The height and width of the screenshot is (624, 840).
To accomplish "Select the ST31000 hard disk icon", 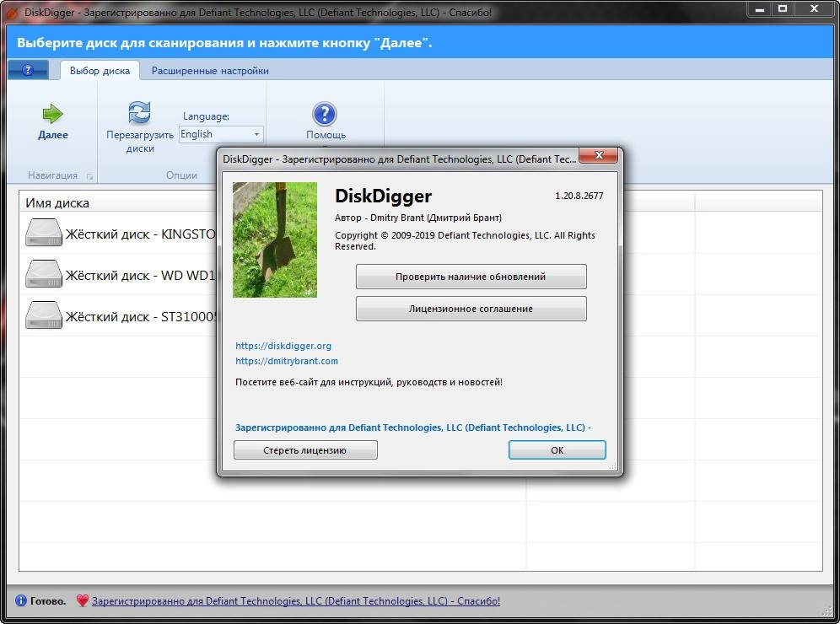I will click(44, 315).
